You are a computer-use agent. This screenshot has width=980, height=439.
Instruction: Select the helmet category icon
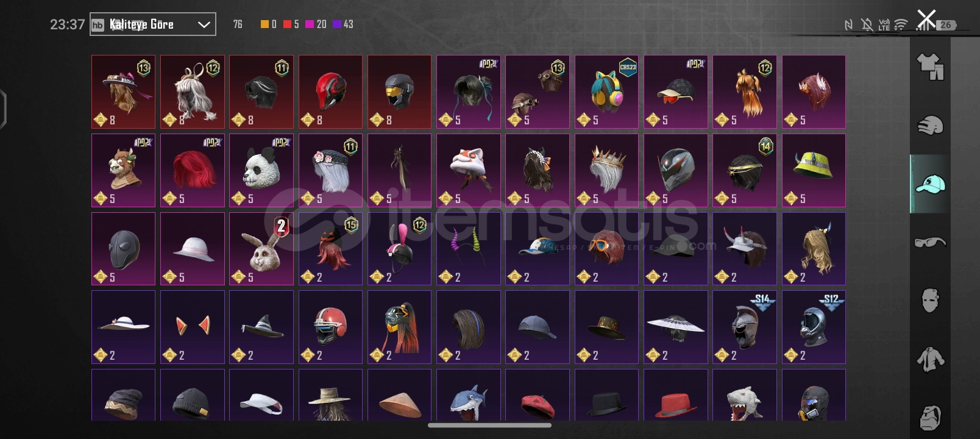[x=930, y=125]
